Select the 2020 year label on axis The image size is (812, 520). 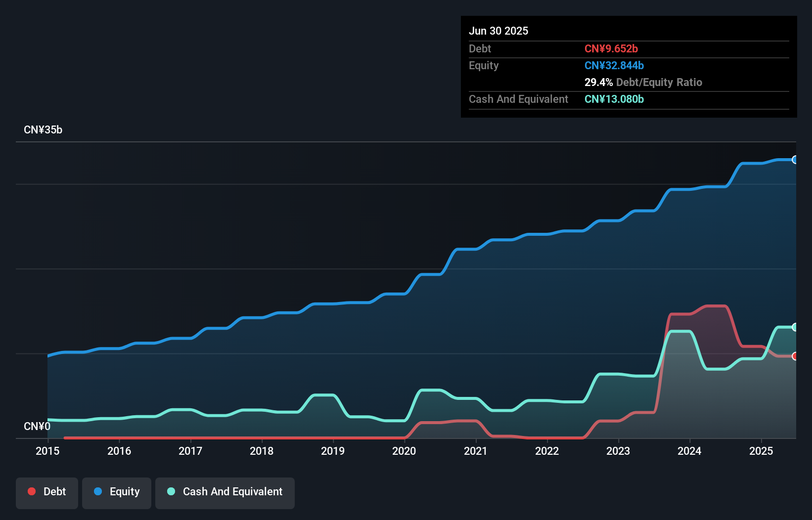404,451
